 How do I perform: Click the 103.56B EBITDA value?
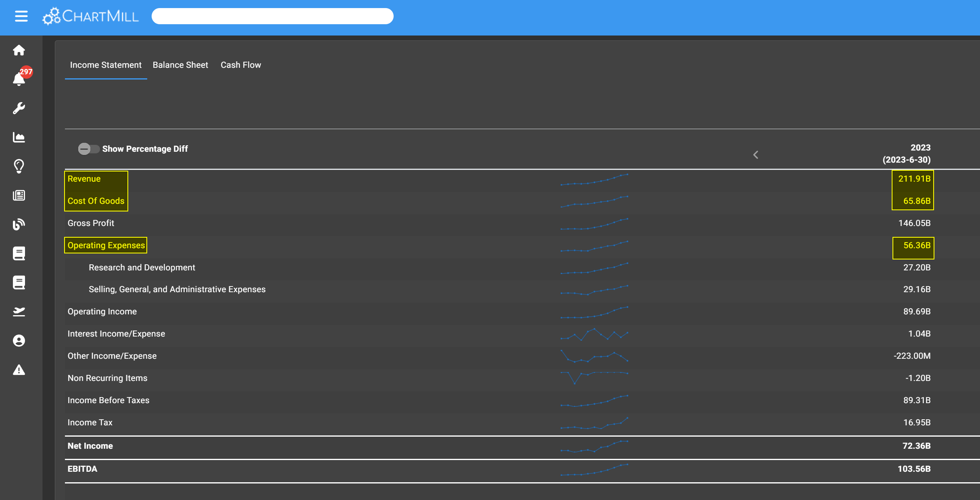click(914, 469)
